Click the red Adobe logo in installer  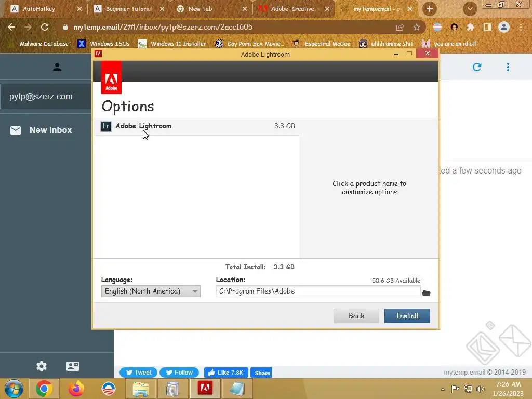point(111,77)
